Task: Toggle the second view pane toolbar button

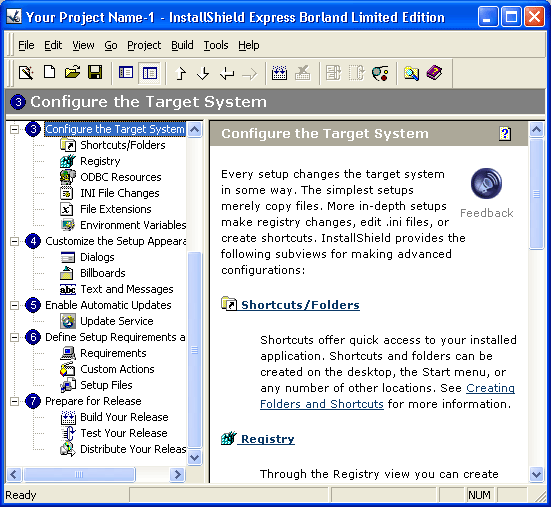Action: pyautogui.click(x=150, y=73)
